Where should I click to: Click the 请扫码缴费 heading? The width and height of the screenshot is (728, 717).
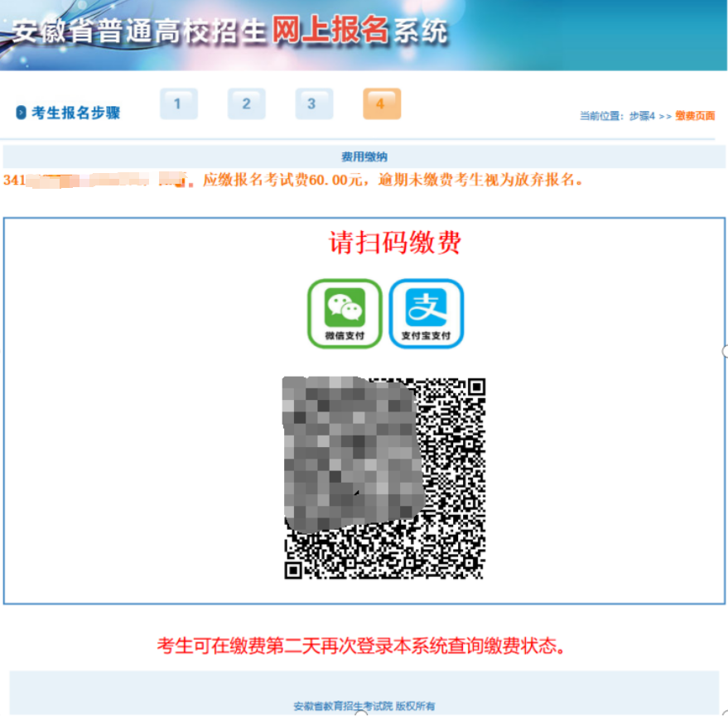395,243
